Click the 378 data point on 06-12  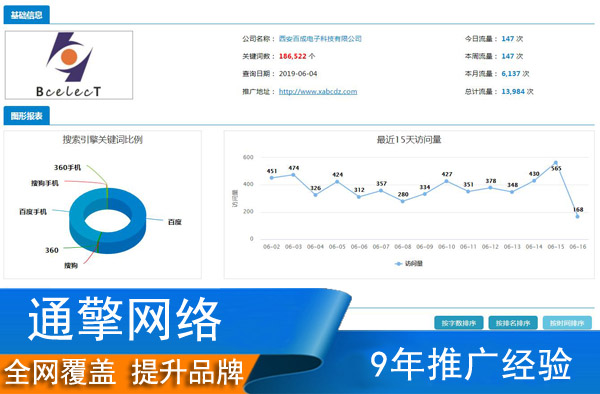[490, 187]
